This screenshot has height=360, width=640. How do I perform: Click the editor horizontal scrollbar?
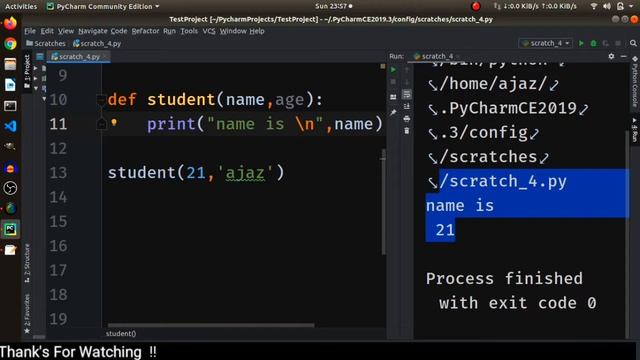click(x=211, y=325)
